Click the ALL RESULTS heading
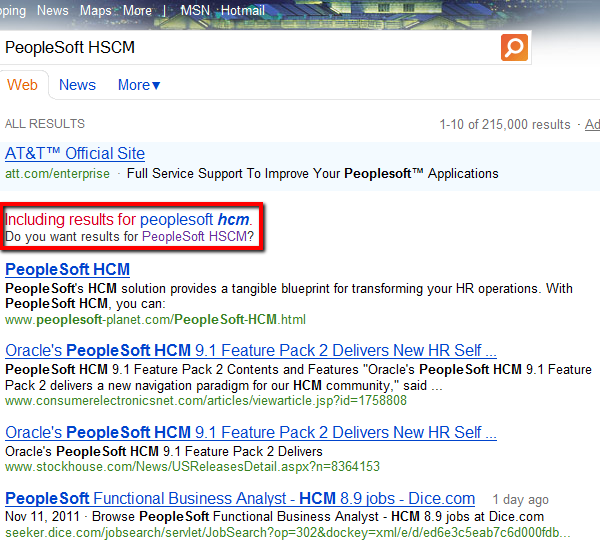Image resolution: width=600 pixels, height=546 pixels. tap(45, 124)
